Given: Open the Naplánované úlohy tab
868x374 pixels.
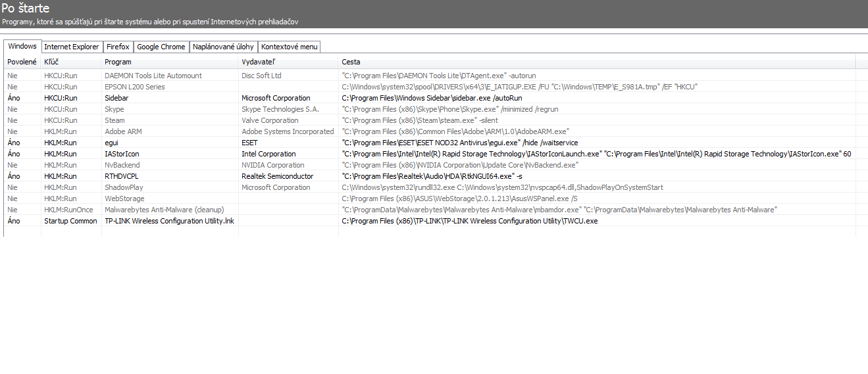Looking at the screenshot, I should (x=224, y=47).
